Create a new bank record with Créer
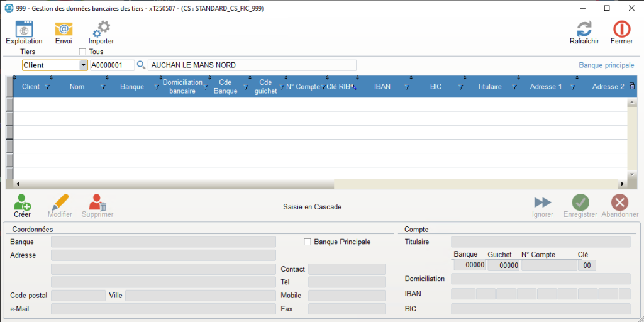644x322 pixels. click(22, 203)
